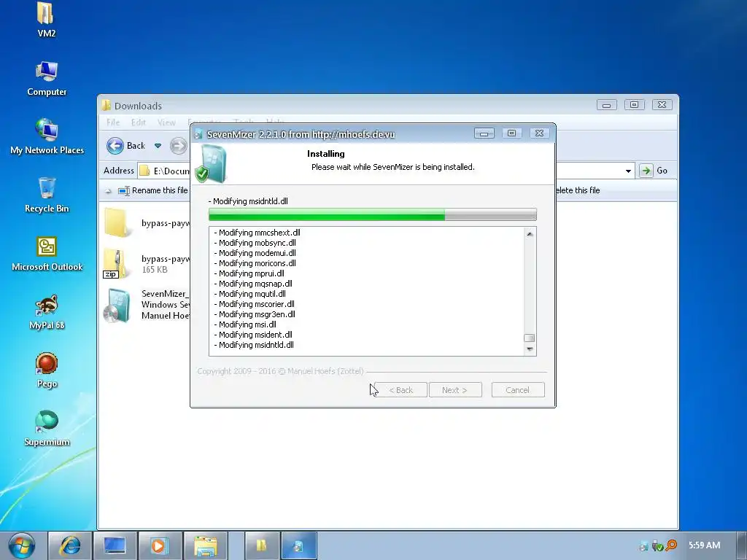Viewport: 747px width, 560px height.
Task: Open the VM2 folder desktop icon
Action: (x=46, y=19)
